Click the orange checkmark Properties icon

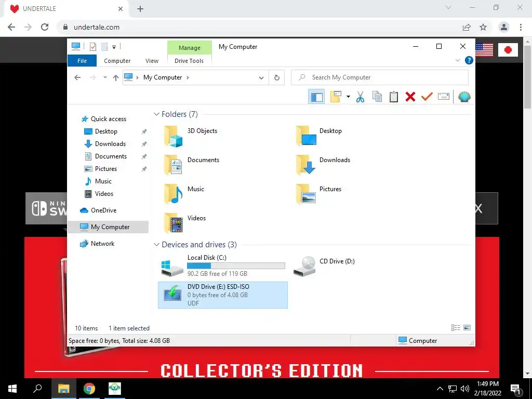[427, 97]
